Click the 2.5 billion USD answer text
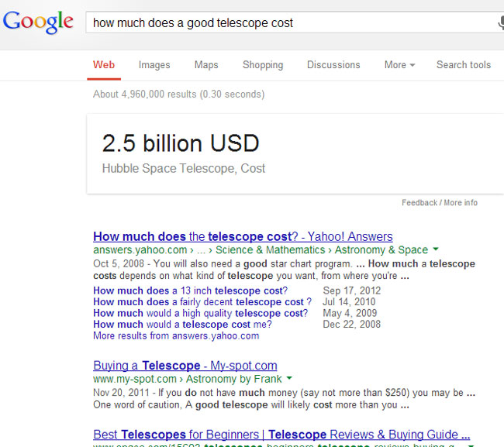Screen dimensions: 504x447 [x=181, y=143]
